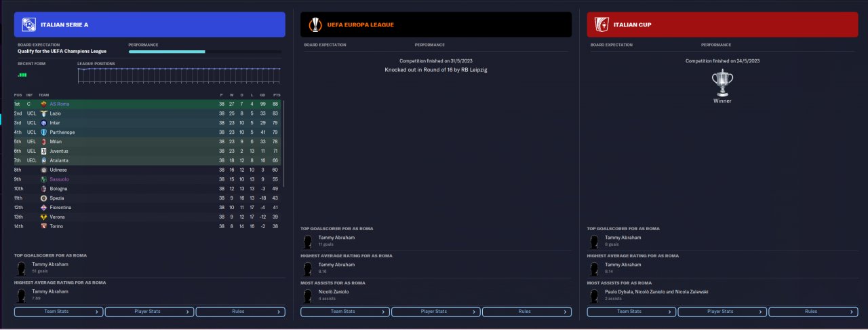
Task: Select Atalanta team name in table
Action: tap(59, 160)
